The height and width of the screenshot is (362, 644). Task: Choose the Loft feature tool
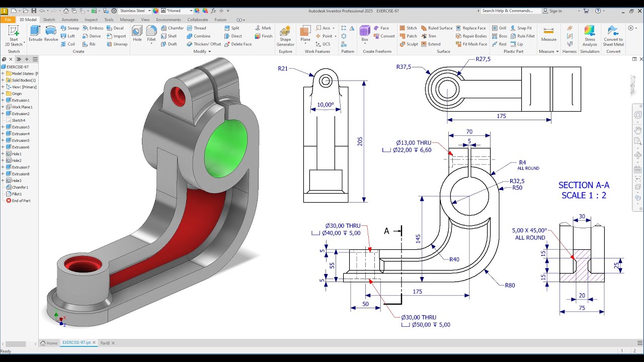(x=68, y=36)
